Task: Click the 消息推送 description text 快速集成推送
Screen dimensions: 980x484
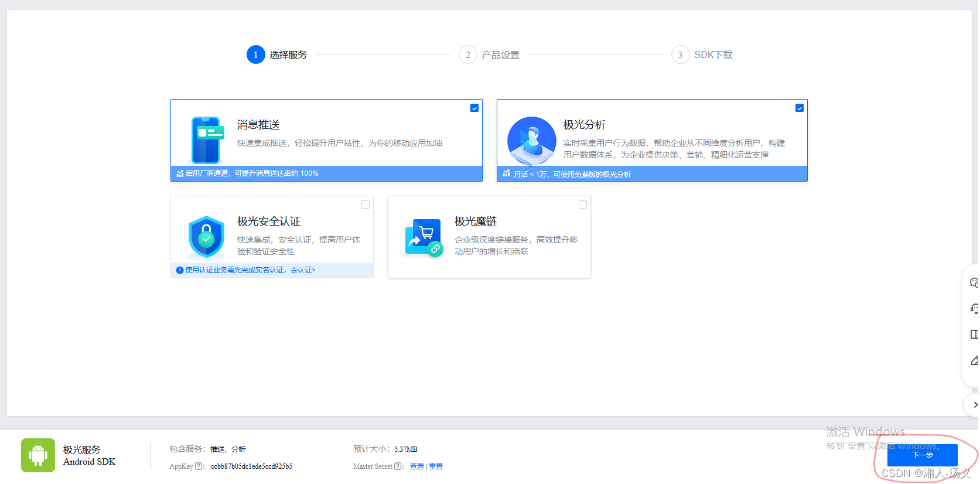Action: [x=340, y=143]
